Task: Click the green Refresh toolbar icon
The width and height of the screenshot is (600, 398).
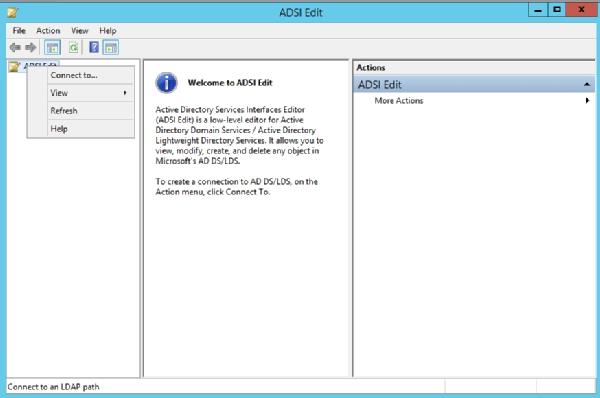Action: click(73, 47)
